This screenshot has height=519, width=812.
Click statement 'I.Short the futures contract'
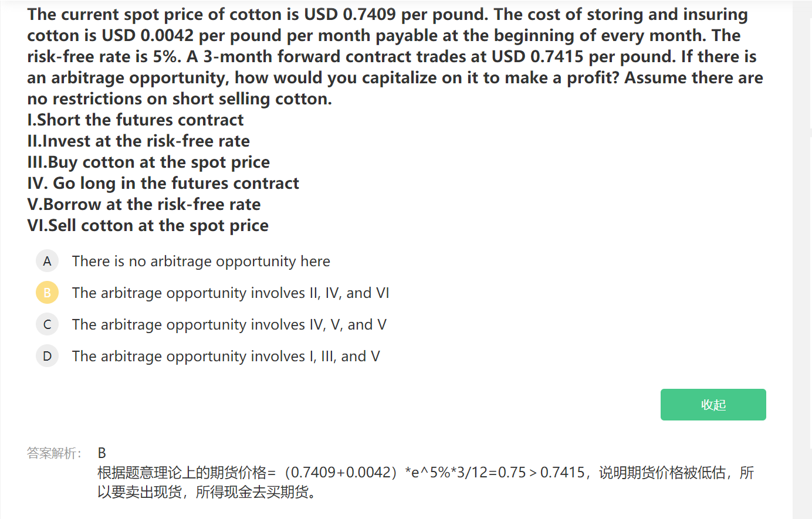tap(136, 120)
